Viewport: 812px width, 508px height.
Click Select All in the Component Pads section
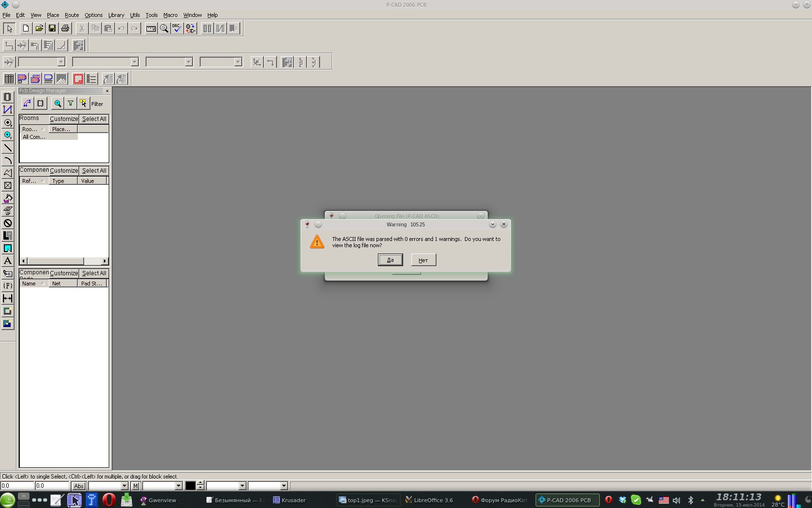pyautogui.click(x=94, y=273)
